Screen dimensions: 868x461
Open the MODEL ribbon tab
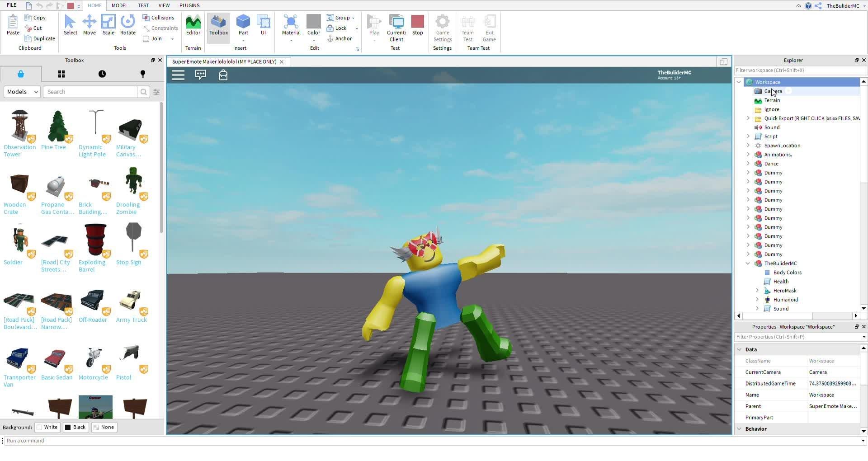click(119, 5)
